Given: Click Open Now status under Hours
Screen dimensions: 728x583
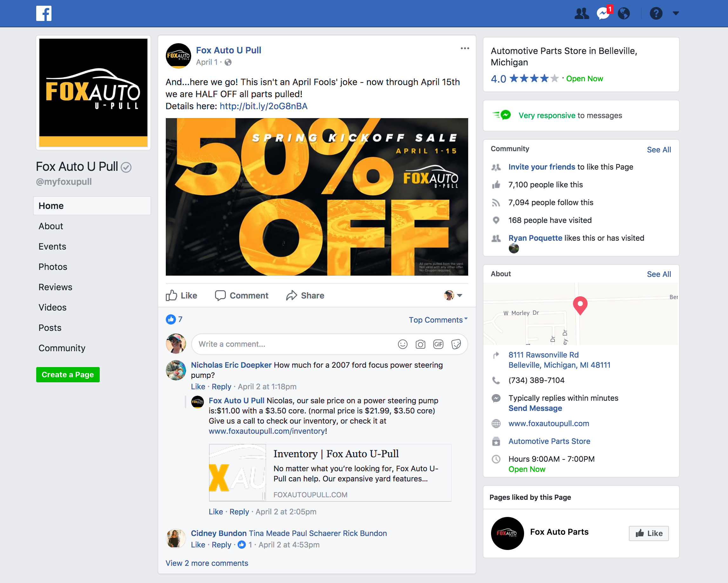Looking at the screenshot, I should 527,469.
